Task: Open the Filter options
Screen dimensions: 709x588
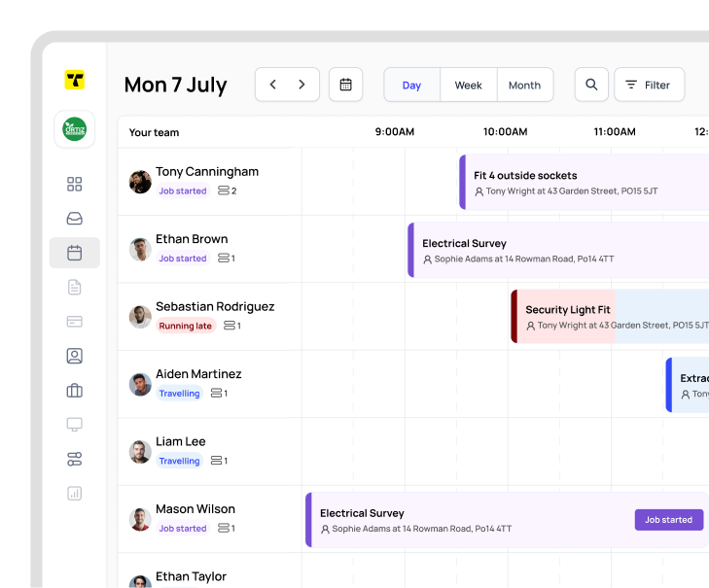Action: [x=649, y=85]
